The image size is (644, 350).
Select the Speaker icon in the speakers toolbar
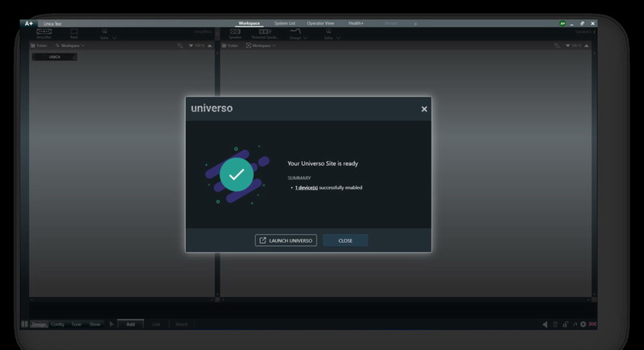pyautogui.click(x=235, y=34)
